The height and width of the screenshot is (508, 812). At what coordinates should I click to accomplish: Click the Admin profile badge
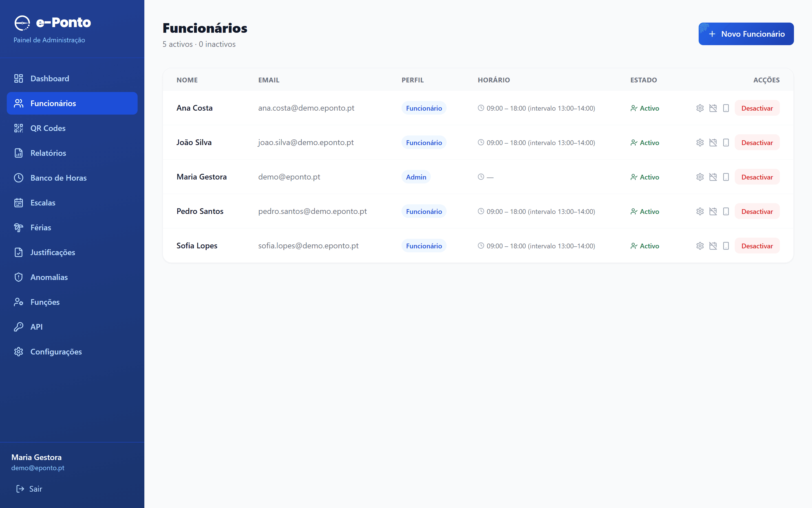point(416,177)
